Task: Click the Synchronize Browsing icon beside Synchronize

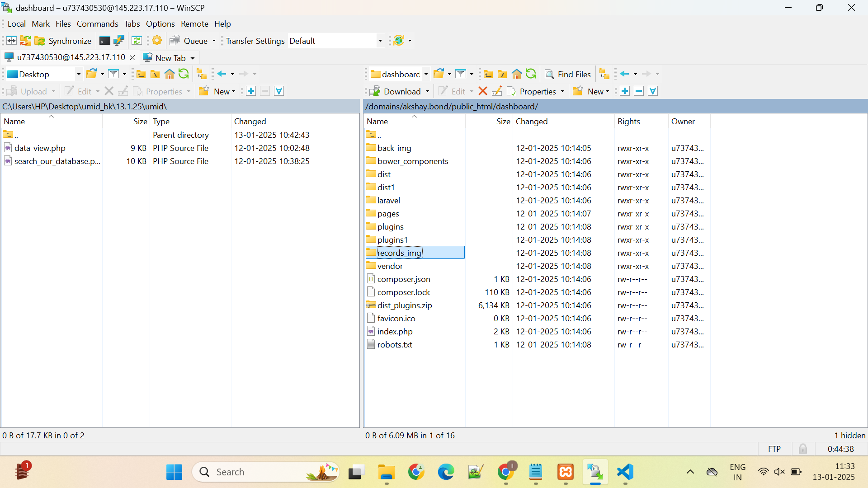Action: [26, 41]
